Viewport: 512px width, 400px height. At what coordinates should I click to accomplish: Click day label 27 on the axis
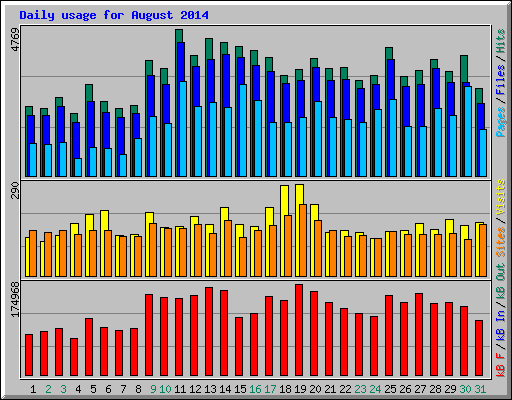pyautogui.click(x=420, y=389)
